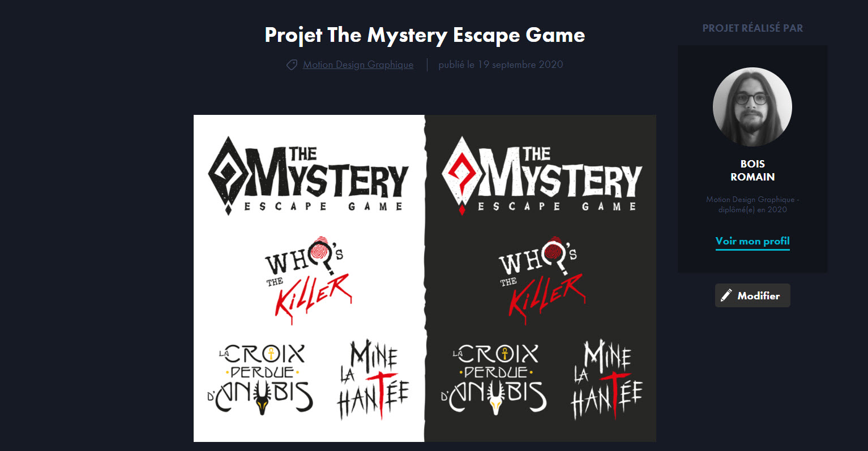Click La Croix Perdue d'Anubis logo on white
Viewport: 868px width, 451px height.
point(260,380)
